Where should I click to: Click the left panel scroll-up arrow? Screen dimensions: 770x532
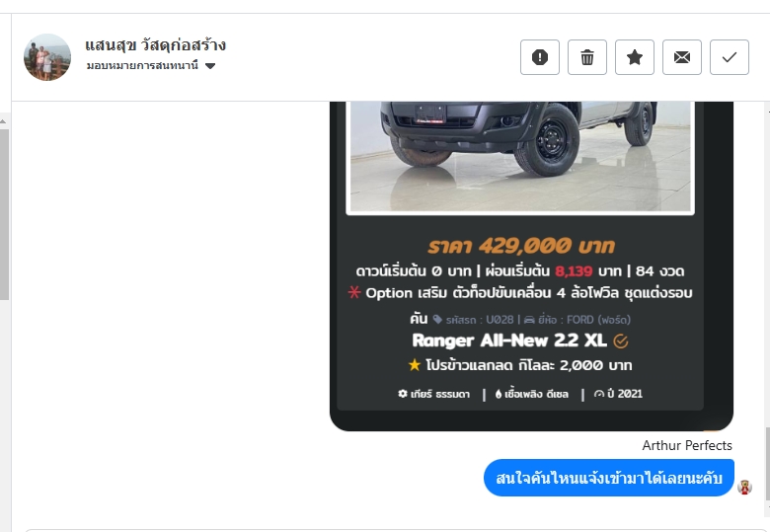(3, 120)
